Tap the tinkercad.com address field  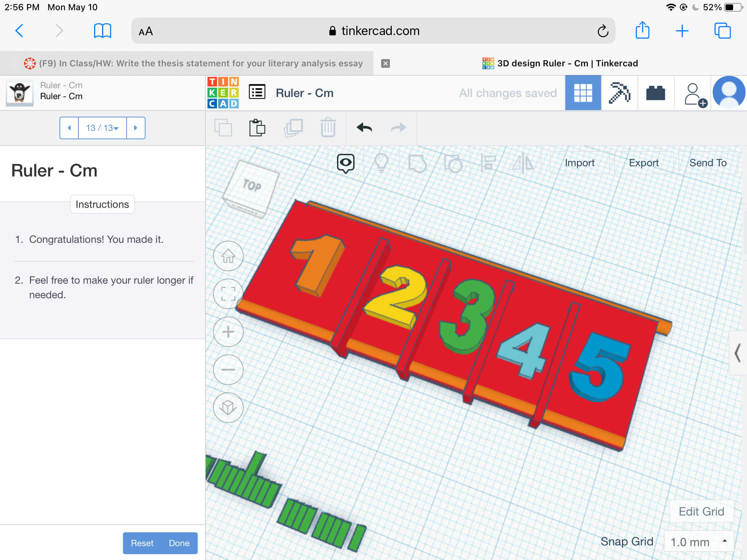tap(373, 31)
